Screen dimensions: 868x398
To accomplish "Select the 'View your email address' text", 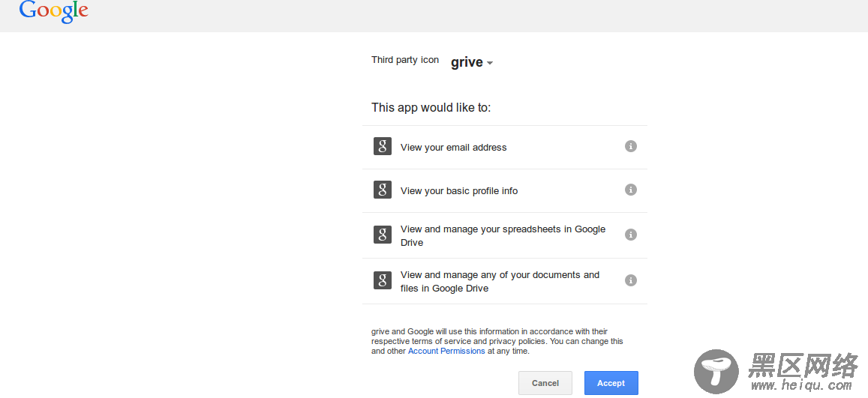I will (x=453, y=148).
